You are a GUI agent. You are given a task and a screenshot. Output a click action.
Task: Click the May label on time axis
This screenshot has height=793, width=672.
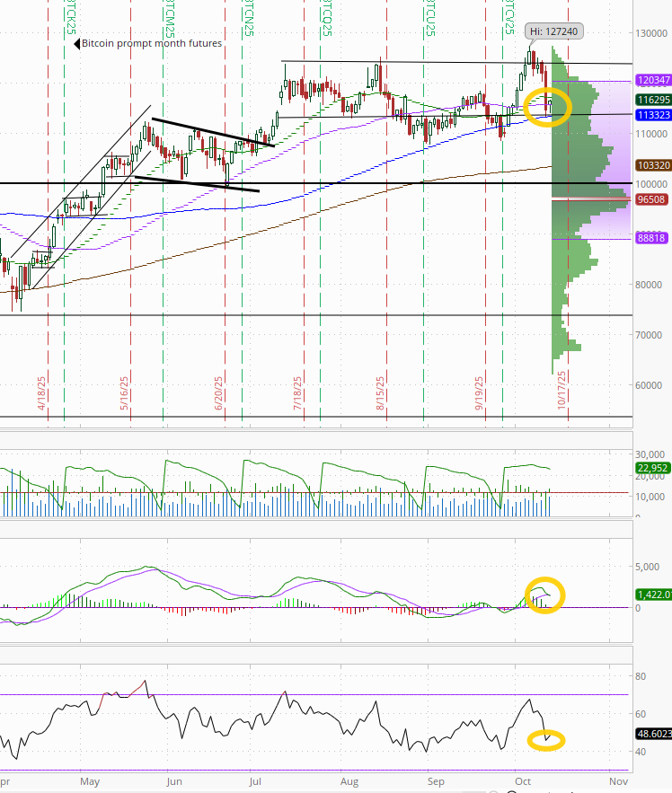point(90,781)
